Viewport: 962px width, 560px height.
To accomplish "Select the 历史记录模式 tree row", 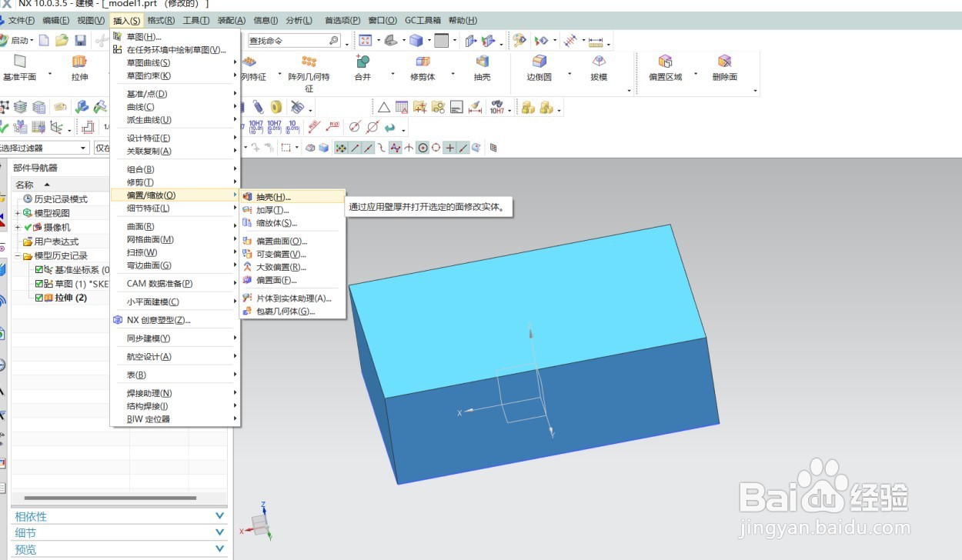I will 61,199.
